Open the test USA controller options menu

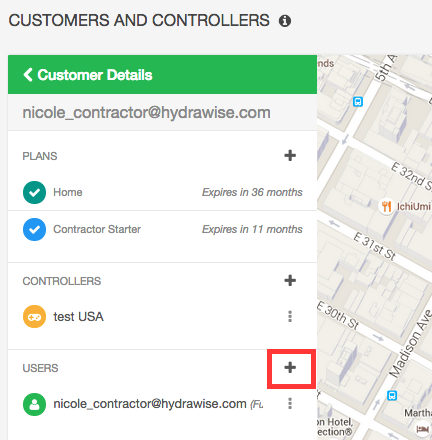point(290,316)
